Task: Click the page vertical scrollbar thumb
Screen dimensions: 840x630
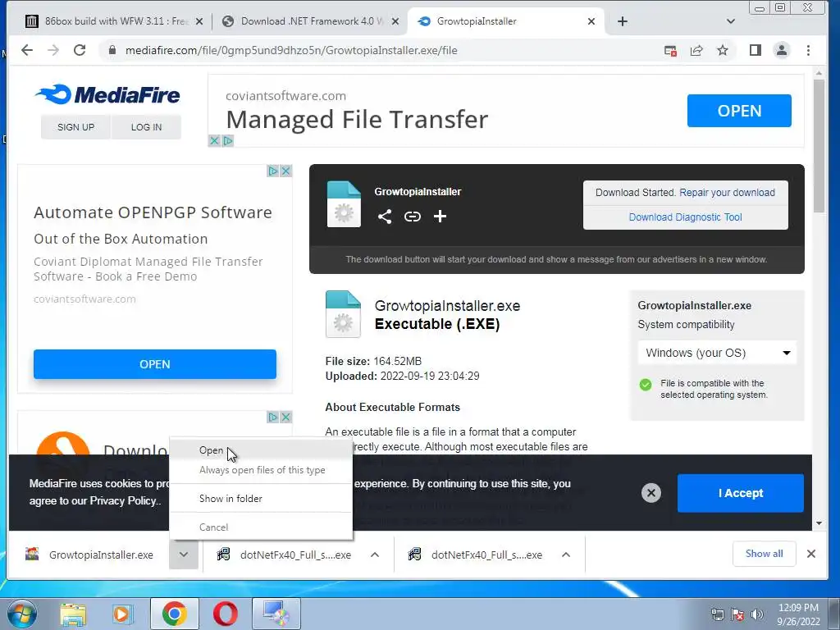Action: [819, 146]
